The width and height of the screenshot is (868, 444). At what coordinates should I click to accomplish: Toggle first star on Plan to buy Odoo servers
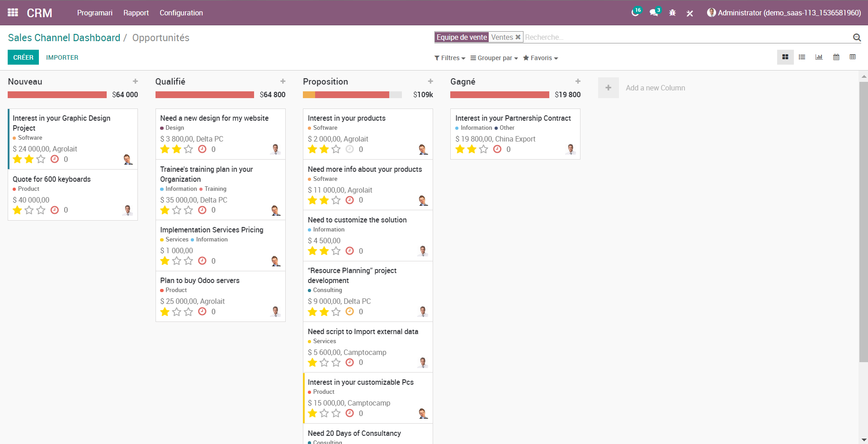pos(165,312)
